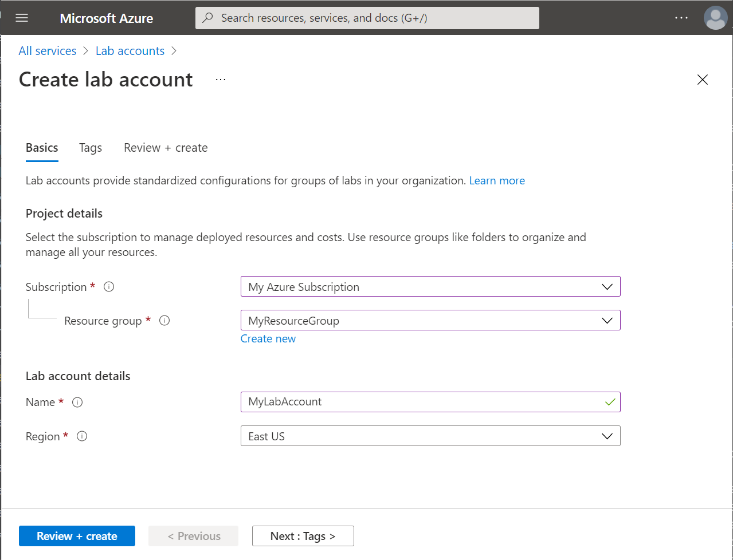Click the info icon next to Resource group
The image size is (733, 560).
coord(164,321)
